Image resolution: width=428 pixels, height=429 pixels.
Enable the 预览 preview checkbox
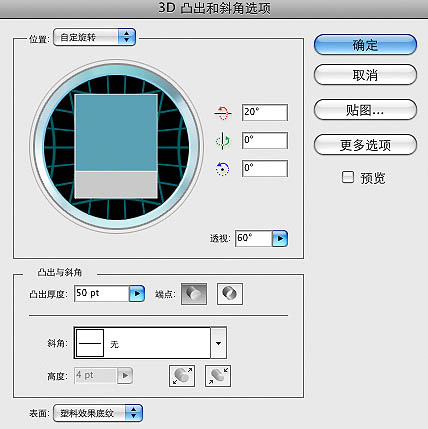click(348, 177)
